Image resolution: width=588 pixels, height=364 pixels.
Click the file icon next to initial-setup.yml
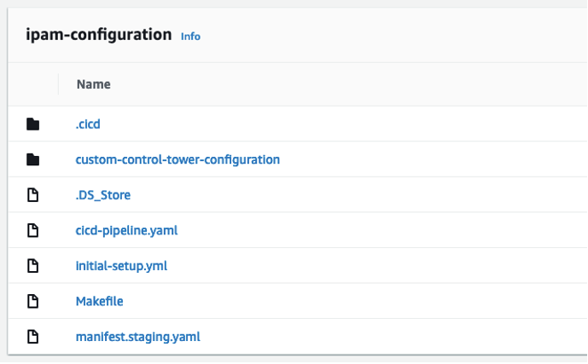click(x=33, y=266)
